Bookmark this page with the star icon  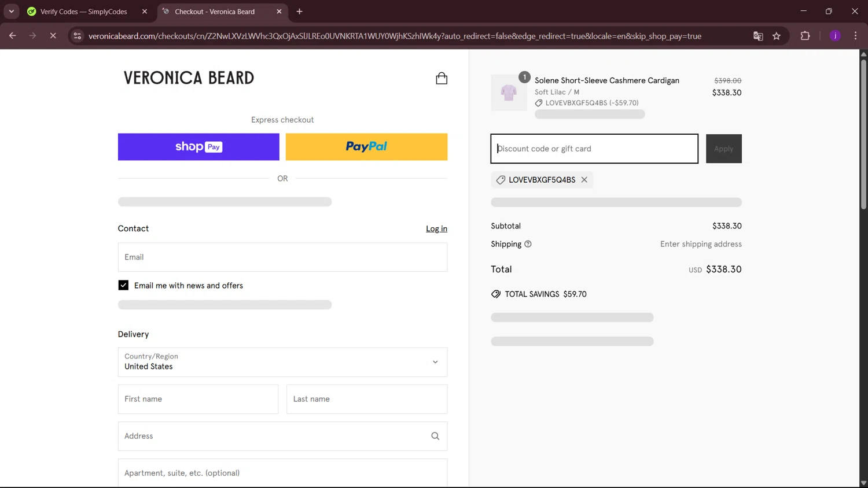777,36
